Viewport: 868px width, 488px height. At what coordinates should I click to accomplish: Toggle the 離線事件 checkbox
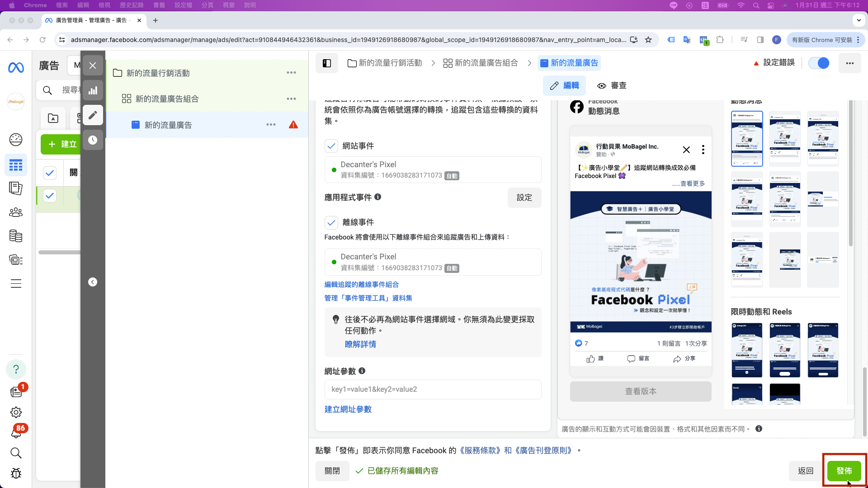click(331, 222)
